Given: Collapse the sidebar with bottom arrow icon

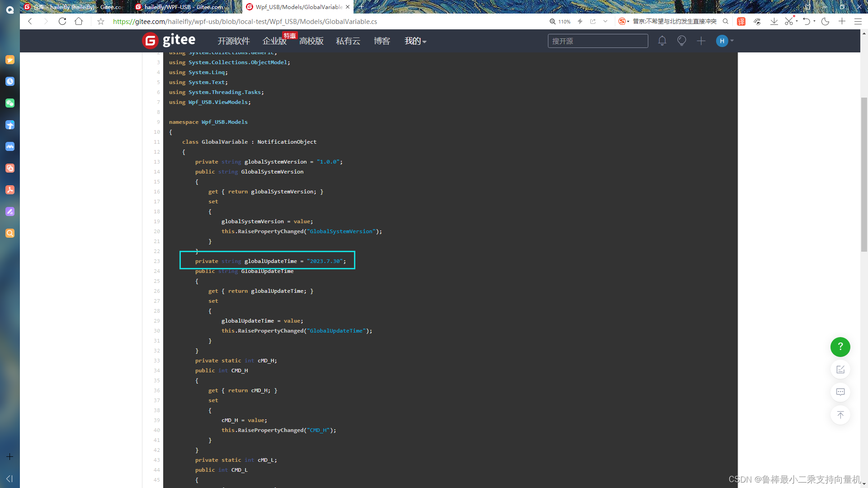Looking at the screenshot, I should click(x=9, y=479).
